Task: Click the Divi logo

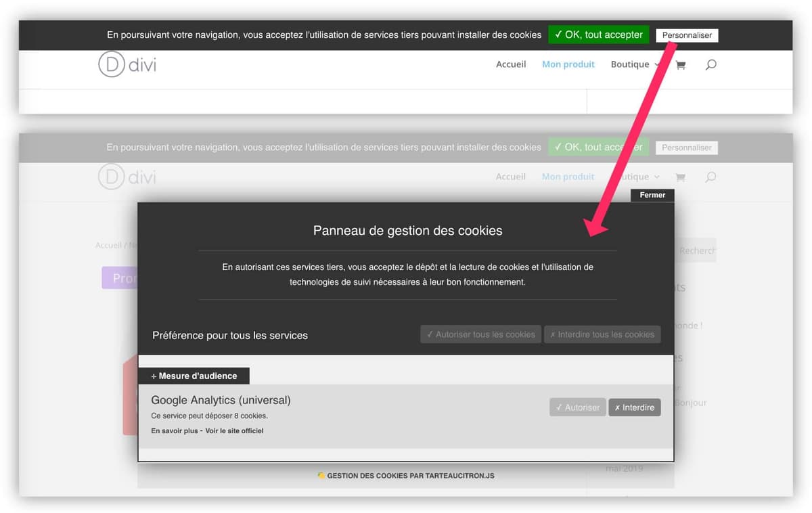Action: (127, 64)
